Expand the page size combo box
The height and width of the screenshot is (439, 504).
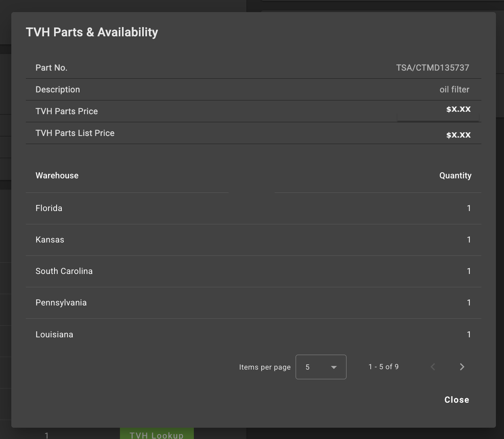coord(321,367)
